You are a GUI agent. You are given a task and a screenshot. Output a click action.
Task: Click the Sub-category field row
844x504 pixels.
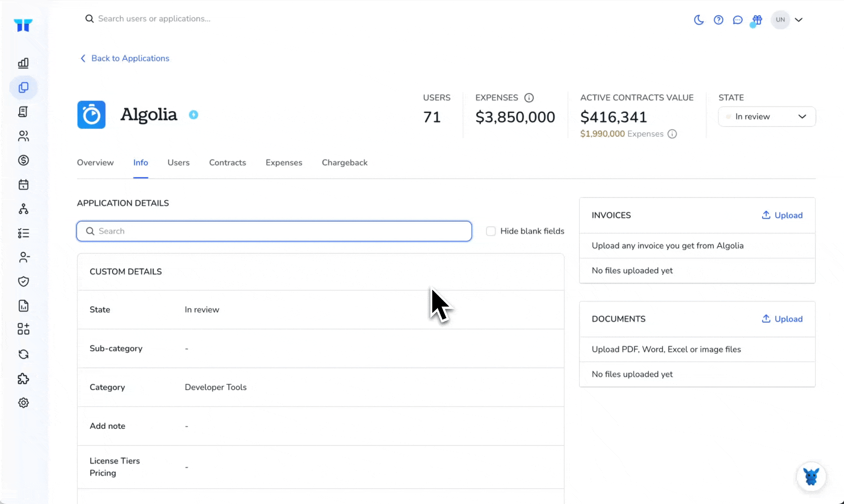coord(321,349)
